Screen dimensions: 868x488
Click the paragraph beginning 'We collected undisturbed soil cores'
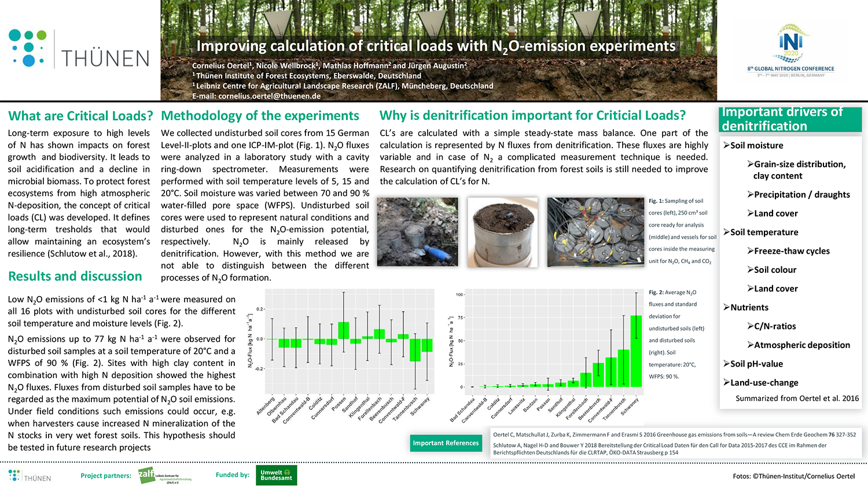265,205
